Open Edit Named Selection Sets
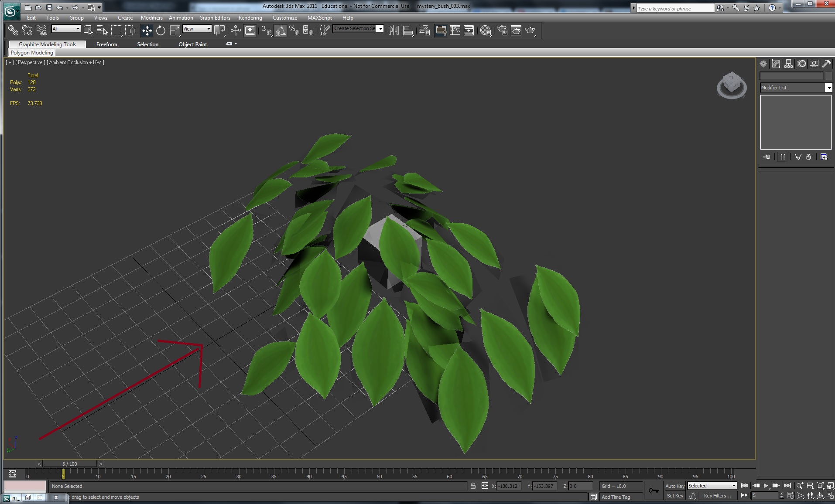The image size is (835, 504). coord(324,30)
